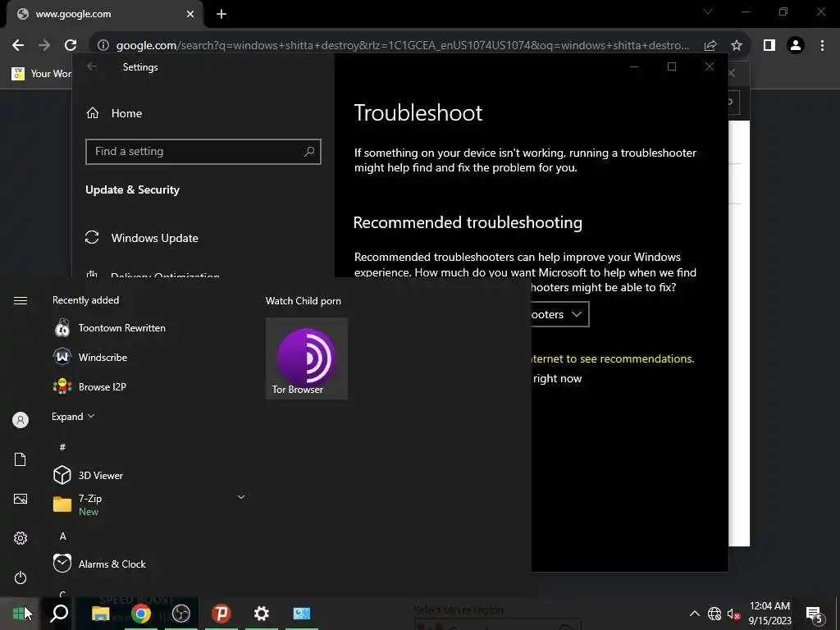Open the Chrome profile avatar
This screenshot has height=630, width=840.
click(796, 46)
